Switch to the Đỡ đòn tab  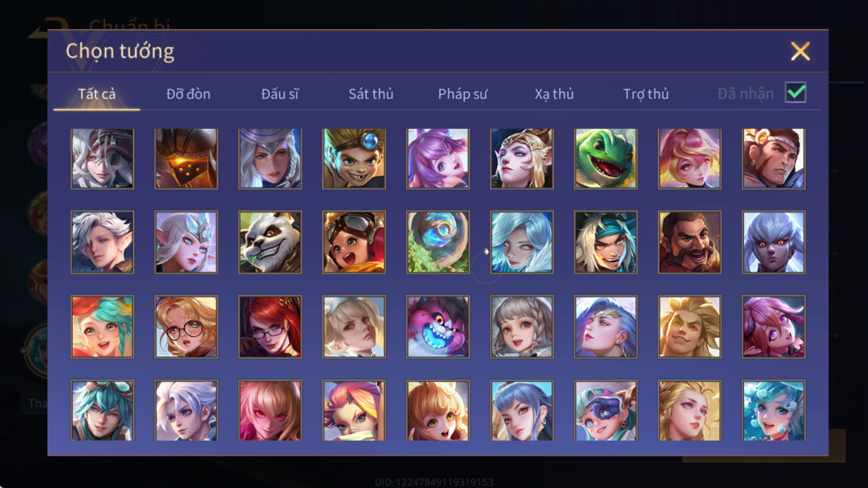(188, 94)
